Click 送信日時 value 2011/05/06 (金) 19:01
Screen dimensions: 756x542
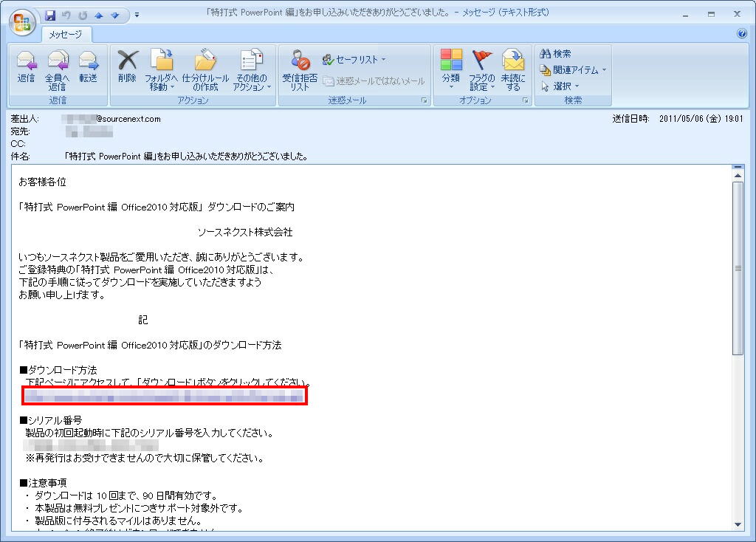click(x=701, y=119)
